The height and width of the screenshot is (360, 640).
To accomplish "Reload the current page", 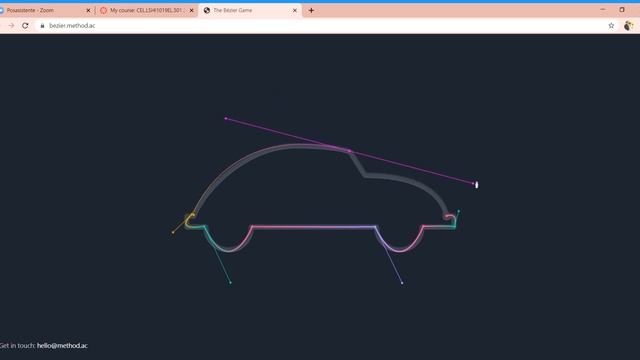I will [25, 25].
